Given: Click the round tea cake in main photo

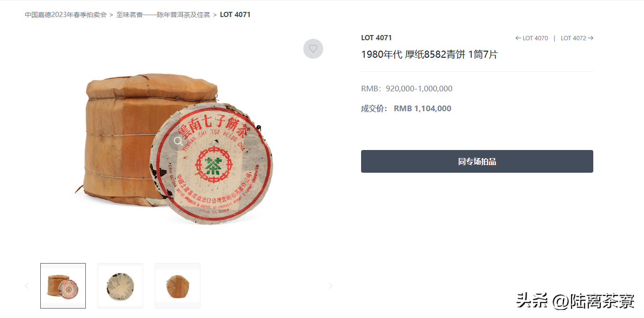Looking at the screenshot, I should pyautogui.click(x=211, y=162).
